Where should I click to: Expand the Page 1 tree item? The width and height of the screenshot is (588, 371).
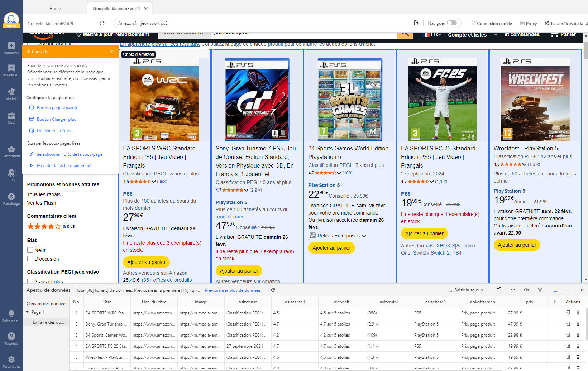click(x=28, y=312)
